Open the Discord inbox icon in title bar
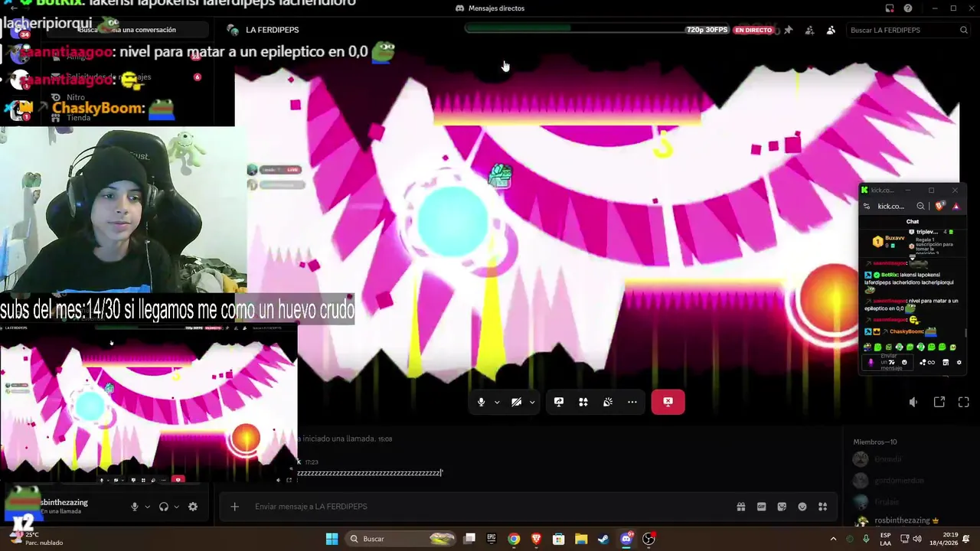This screenshot has height=551, width=980. [890, 8]
